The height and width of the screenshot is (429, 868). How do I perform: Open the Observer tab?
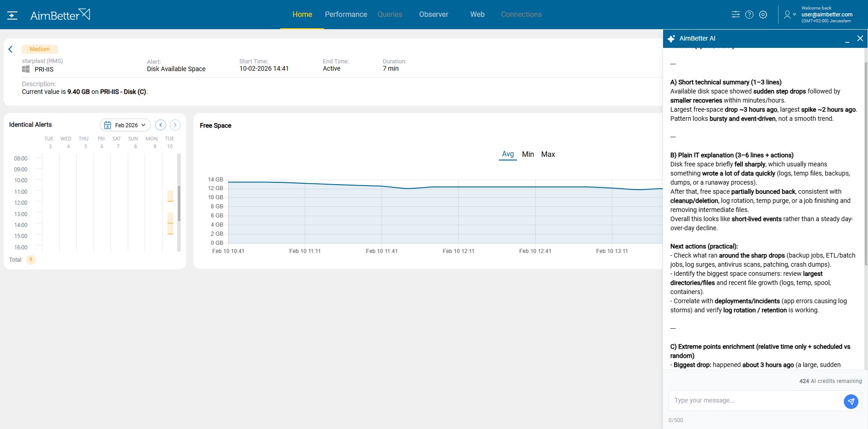433,15
